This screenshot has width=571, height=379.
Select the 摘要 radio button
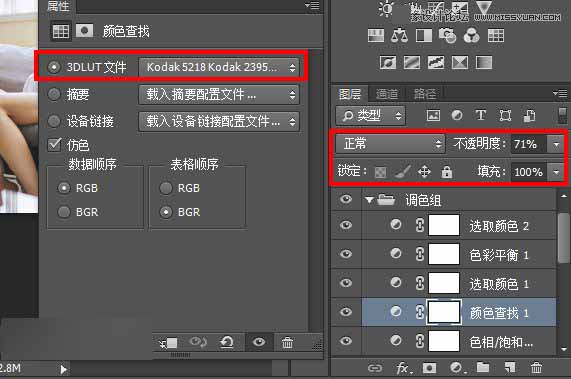pos(54,94)
